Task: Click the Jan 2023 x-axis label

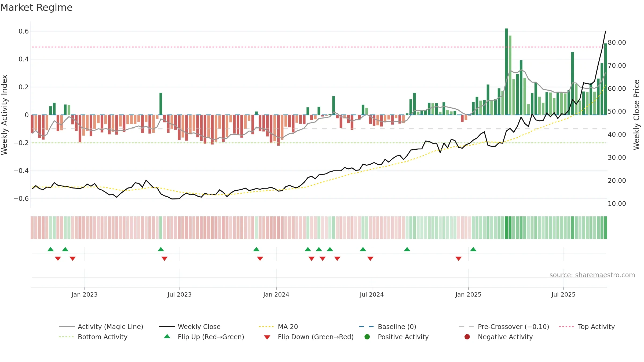Action: [x=85, y=295]
